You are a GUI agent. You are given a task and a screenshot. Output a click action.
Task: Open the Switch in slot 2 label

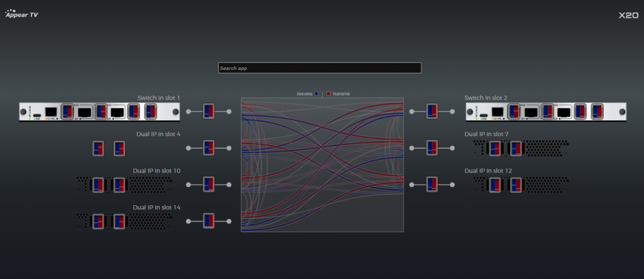[x=486, y=98]
